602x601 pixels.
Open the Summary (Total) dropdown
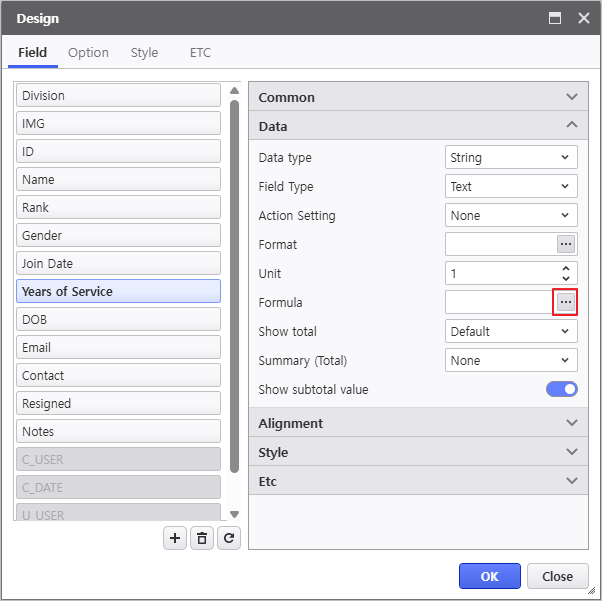pos(511,360)
